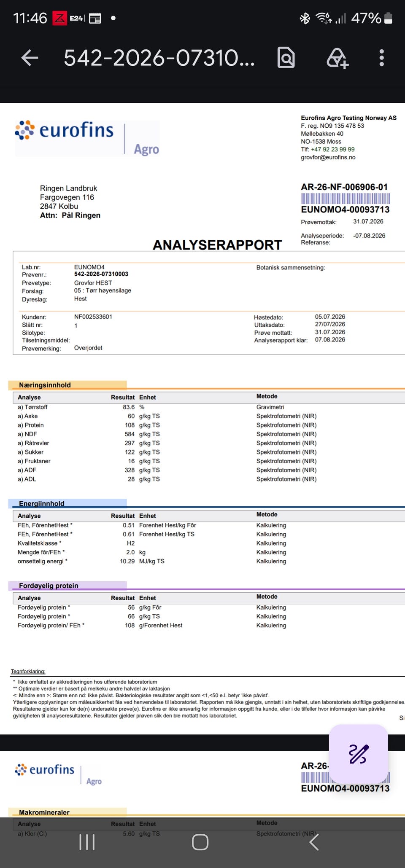Tap the omsettelig energi value 10.29
405x868 pixels.
127,562
